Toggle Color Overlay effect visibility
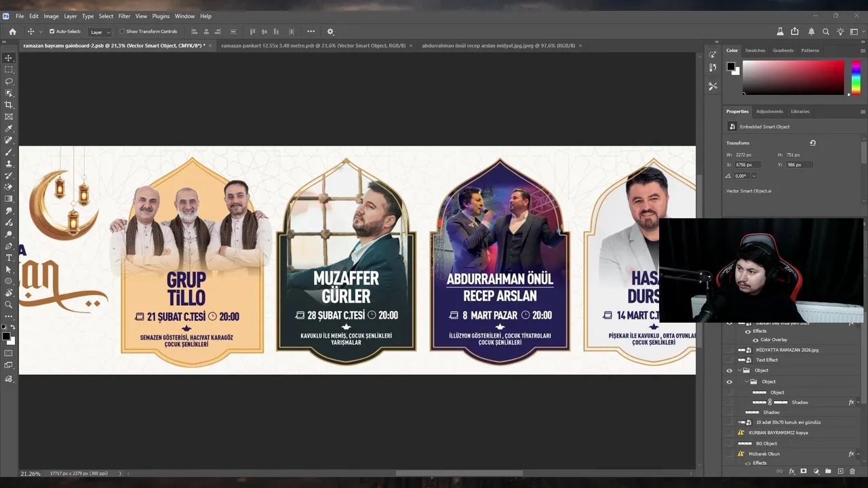Viewport: 868px width, 488px height. point(755,340)
